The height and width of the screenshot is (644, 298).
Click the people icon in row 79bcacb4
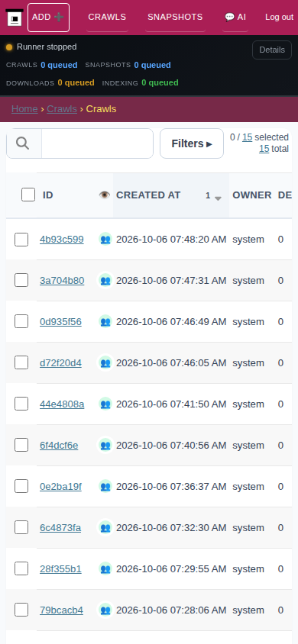(105, 610)
